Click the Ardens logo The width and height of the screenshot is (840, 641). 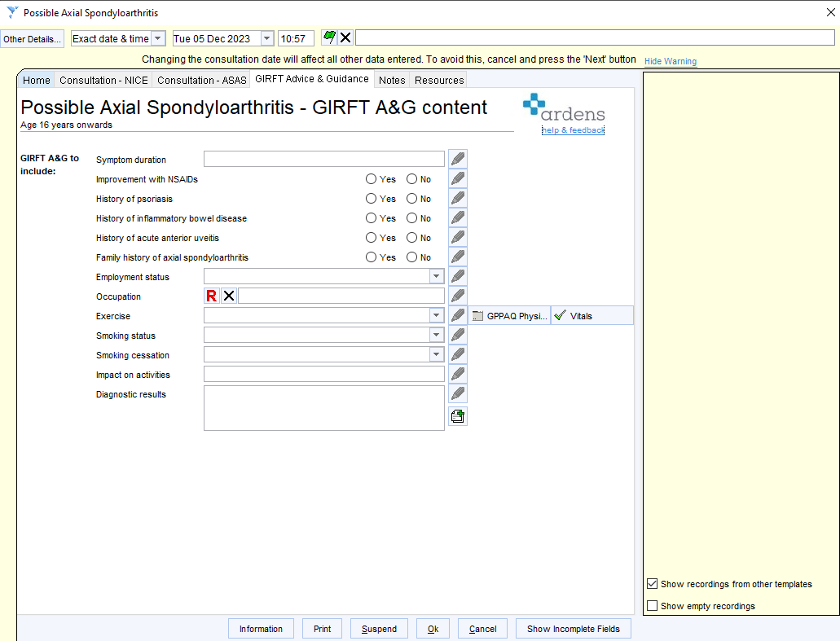(564, 107)
